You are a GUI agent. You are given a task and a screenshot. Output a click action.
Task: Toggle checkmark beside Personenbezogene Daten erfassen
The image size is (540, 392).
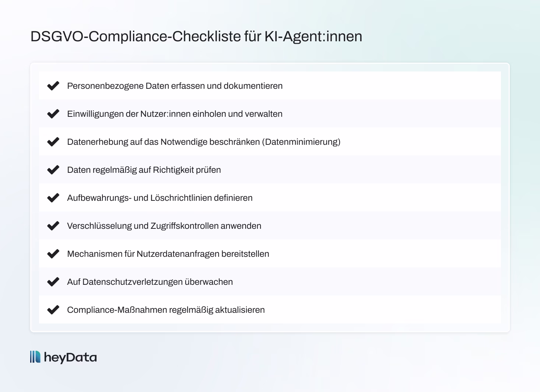(53, 86)
